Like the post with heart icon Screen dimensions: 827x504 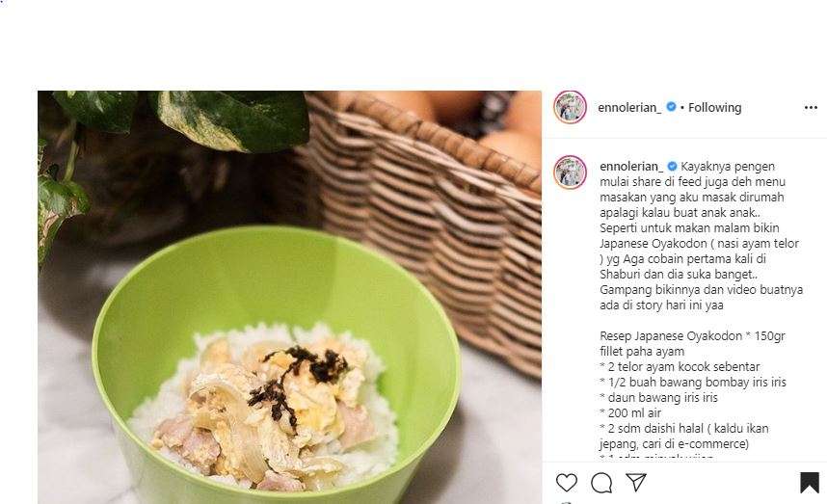[567, 483]
